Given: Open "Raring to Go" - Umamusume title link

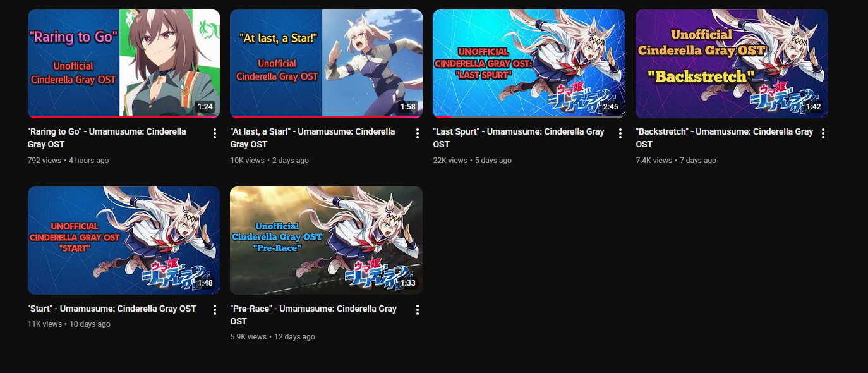Looking at the screenshot, I should (107, 138).
